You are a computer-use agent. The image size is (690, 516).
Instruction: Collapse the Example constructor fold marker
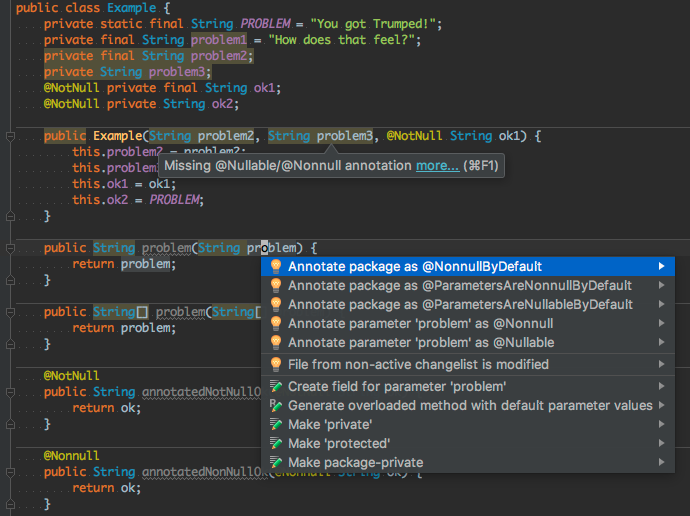point(11,136)
